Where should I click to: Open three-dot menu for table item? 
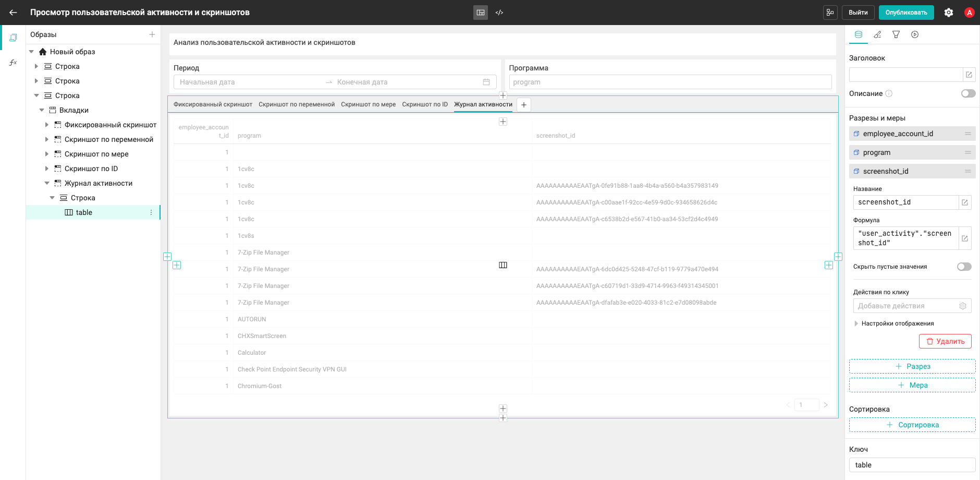(151, 212)
